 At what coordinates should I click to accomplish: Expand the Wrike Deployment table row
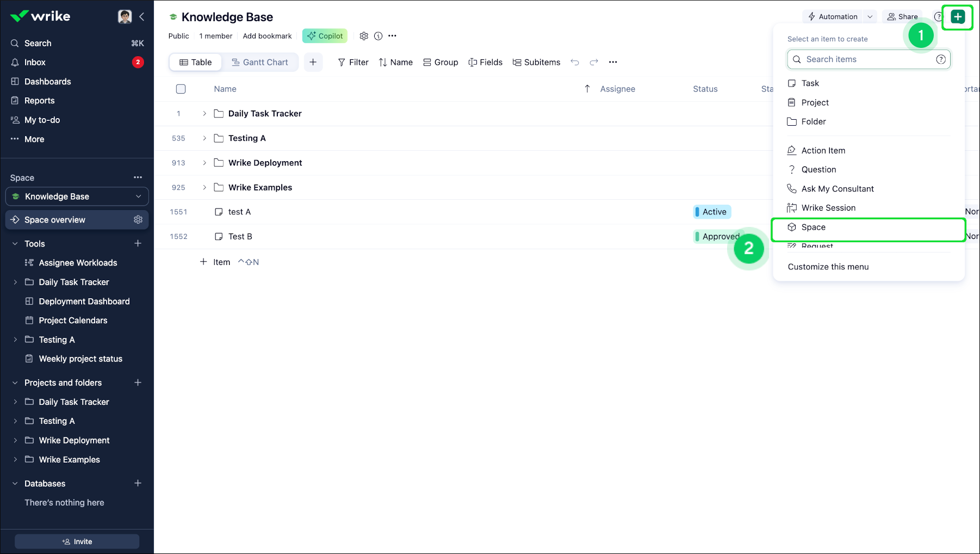(204, 163)
